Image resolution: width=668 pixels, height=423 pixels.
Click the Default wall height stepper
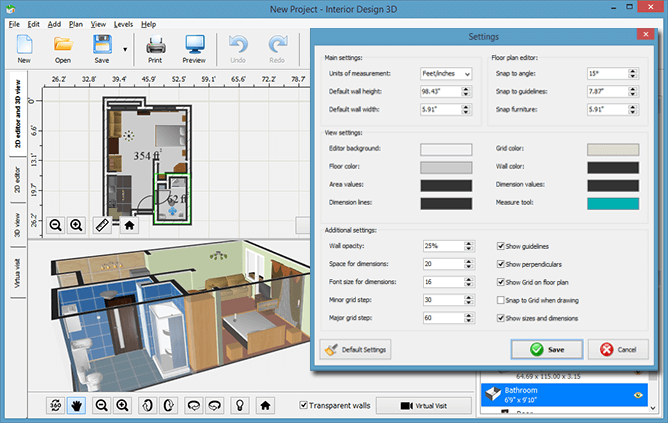(x=466, y=92)
